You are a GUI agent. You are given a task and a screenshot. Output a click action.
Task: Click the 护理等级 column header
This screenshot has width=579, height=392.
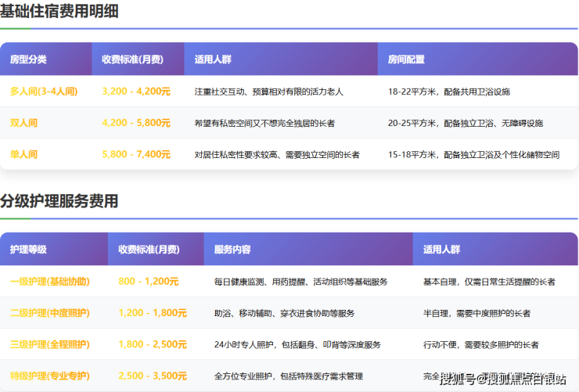(28, 250)
